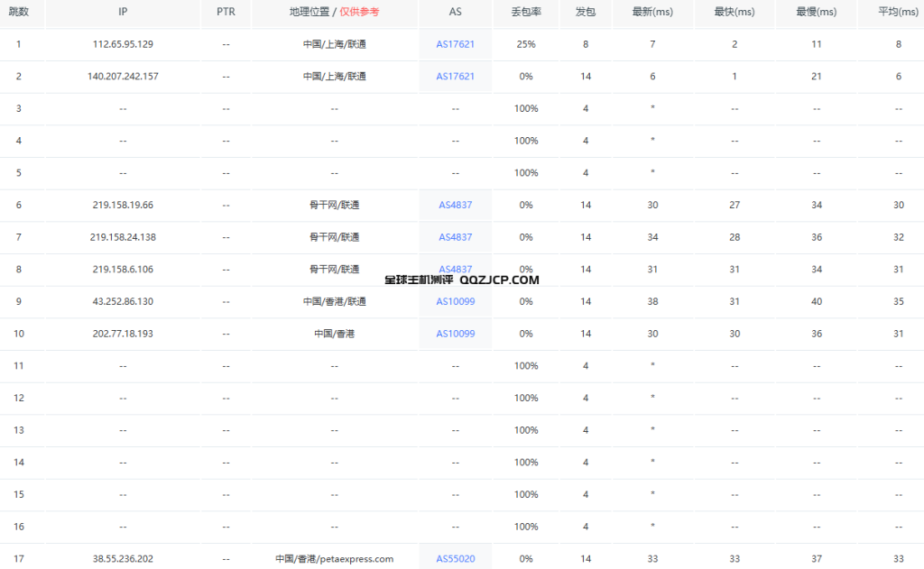Click the IP address 219.158.6.106

pyautogui.click(x=123, y=270)
